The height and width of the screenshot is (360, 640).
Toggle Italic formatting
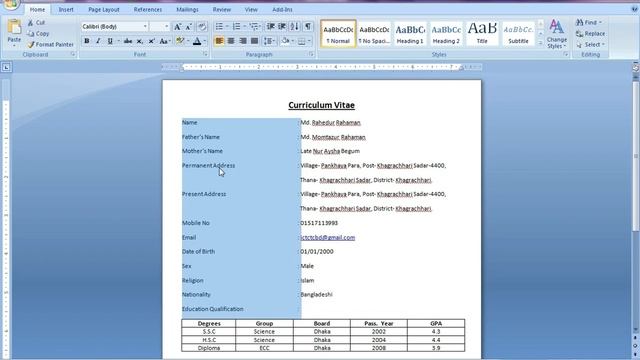pos(98,41)
